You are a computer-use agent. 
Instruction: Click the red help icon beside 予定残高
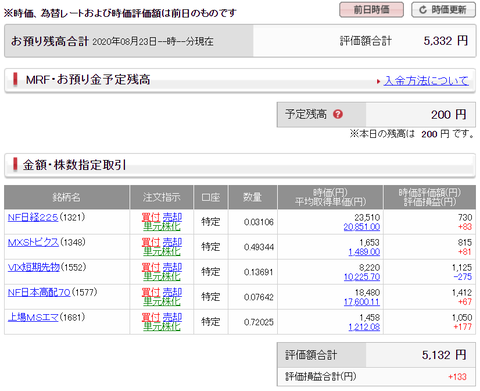pos(338,114)
